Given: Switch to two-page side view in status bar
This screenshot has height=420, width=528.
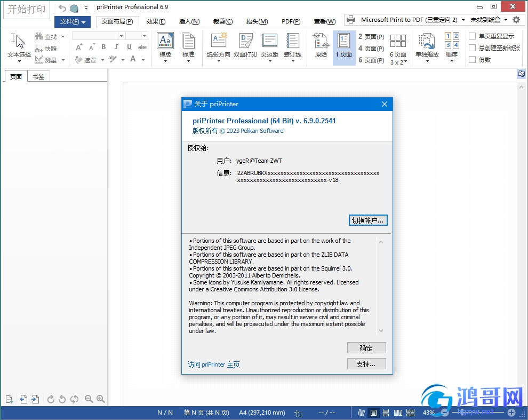Looking at the screenshot, I should [398, 413].
